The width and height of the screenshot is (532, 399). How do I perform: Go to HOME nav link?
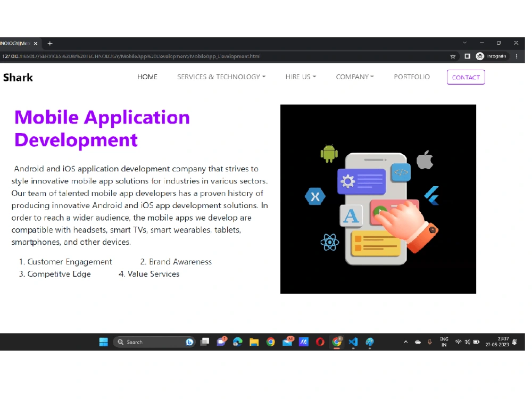click(147, 77)
